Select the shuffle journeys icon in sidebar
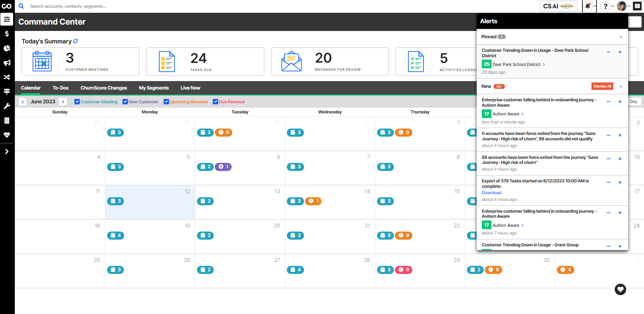The image size is (644, 314). pyautogui.click(x=7, y=77)
